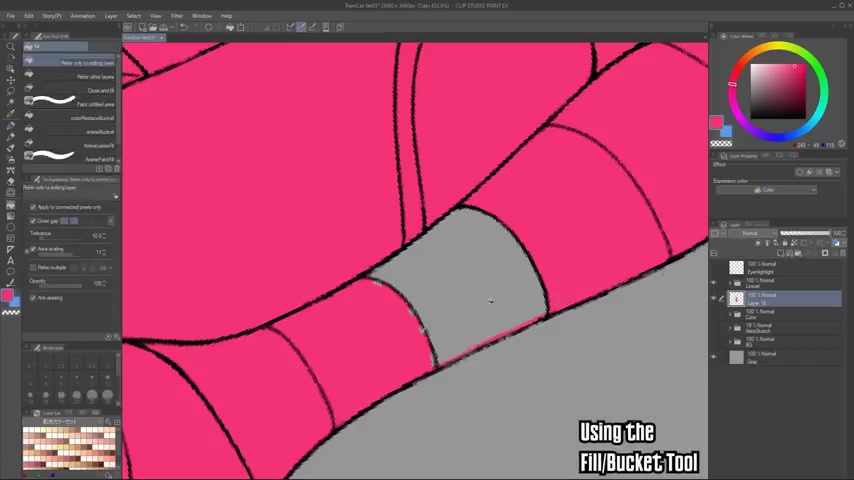Select the Close and fill sub tool
This screenshot has height=480, width=854.
tap(69, 89)
